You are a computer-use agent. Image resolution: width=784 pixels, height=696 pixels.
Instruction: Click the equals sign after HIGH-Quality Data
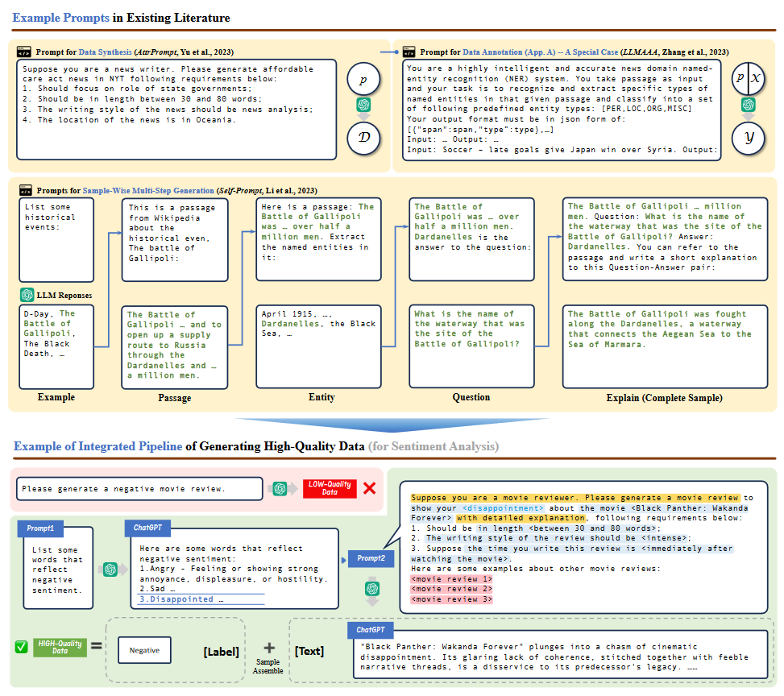(x=96, y=646)
